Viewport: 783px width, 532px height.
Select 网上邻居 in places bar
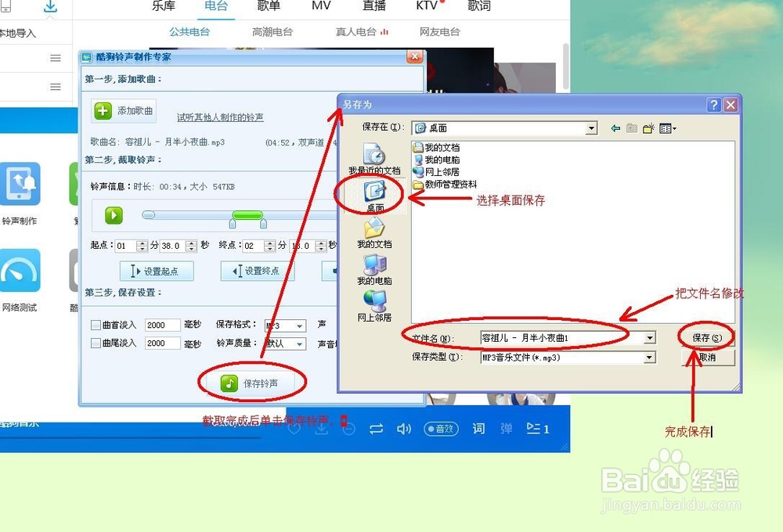374,307
